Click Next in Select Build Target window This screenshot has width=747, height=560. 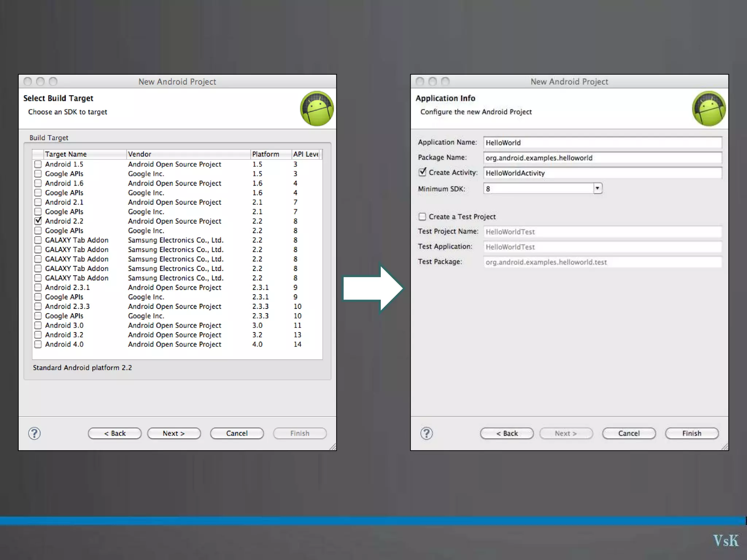click(174, 433)
